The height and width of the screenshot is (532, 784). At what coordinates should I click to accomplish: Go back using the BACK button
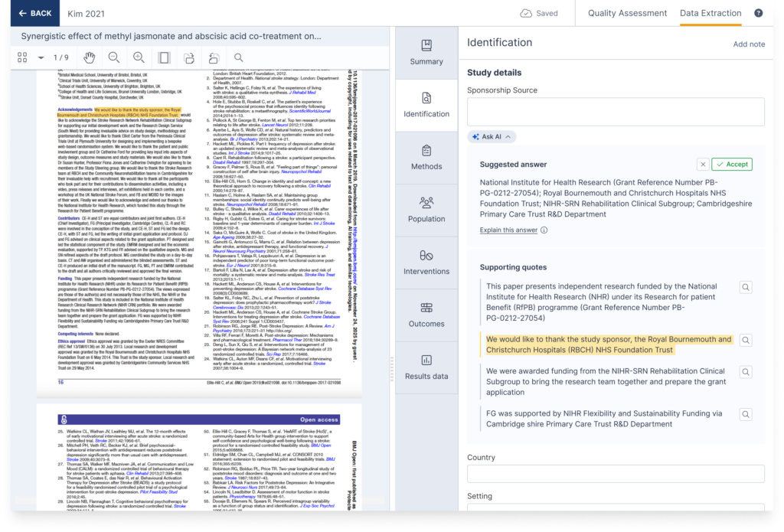pyautogui.click(x=35, y=13)
